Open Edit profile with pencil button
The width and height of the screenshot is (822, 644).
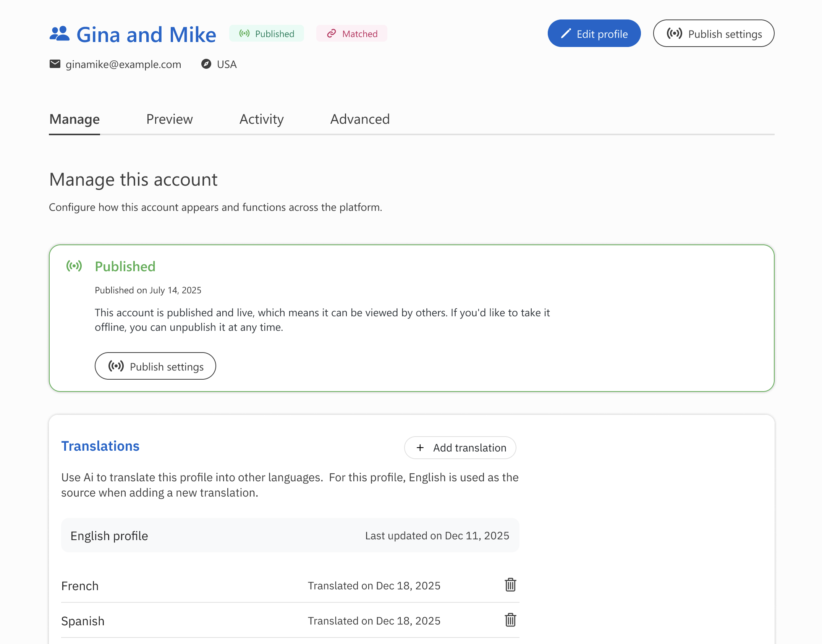pyautogui.click(x=594, y=34)
